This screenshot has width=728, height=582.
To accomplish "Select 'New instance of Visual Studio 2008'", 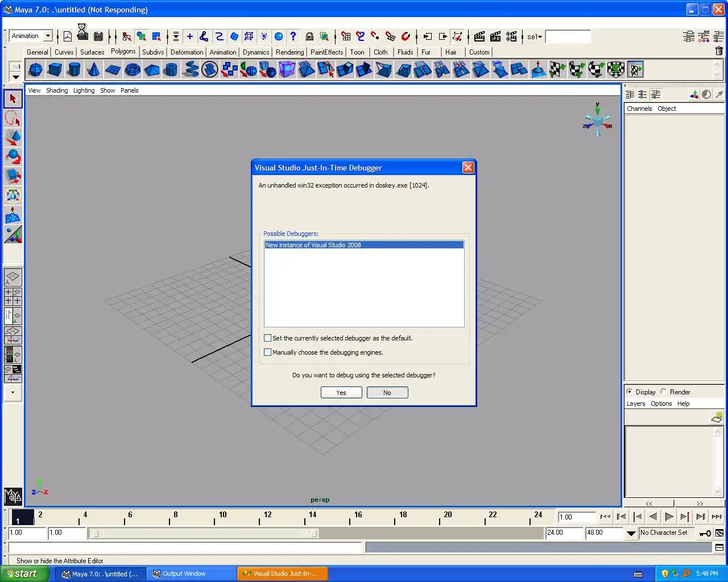I will coord(364,245).
